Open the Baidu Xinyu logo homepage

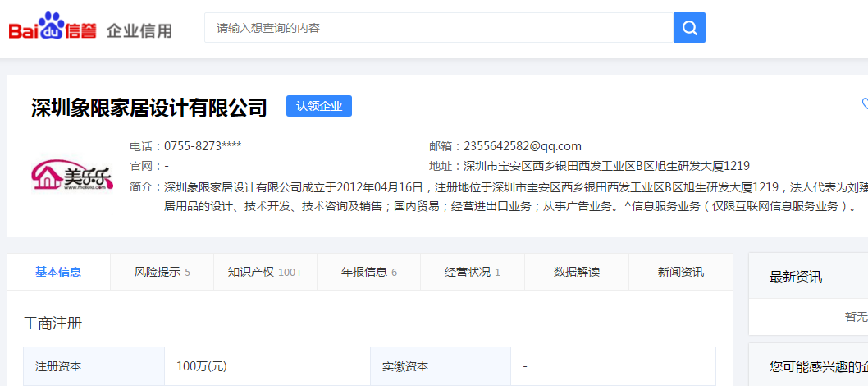pos(53,26)
